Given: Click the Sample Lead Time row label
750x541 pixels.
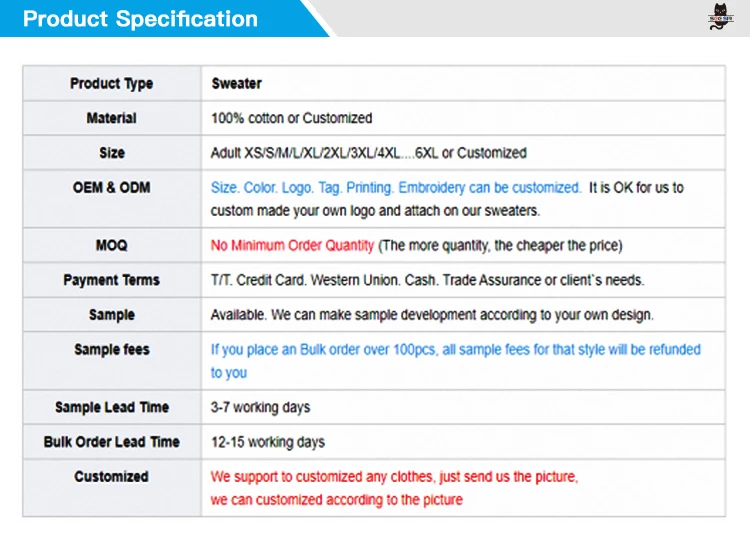Looking at the screenshot, I should click(x=111, y=407).
